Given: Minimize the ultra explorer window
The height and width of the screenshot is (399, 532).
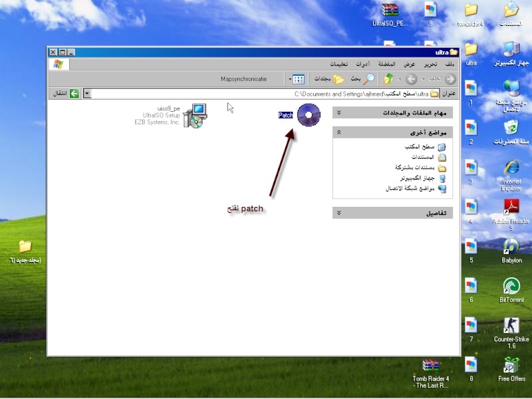Looking at the screenshot, I should pyautogui.click(x=71, y=53).
